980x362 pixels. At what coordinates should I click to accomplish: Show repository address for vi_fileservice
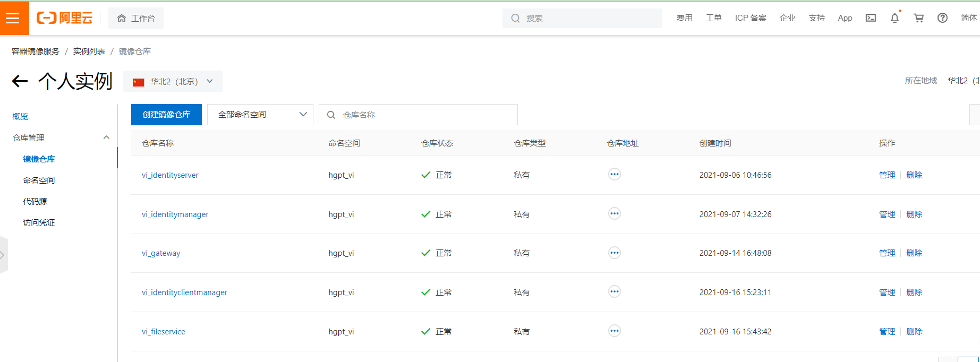tap(614, 331)
